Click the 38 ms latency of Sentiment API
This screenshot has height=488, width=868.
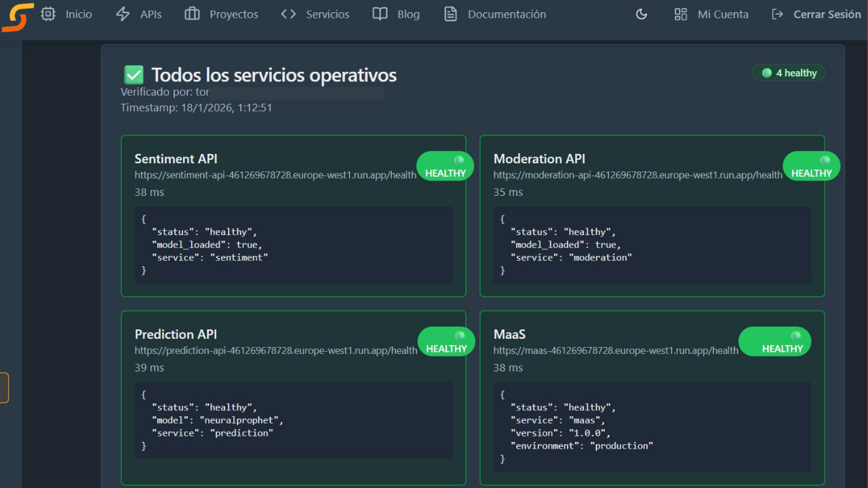click(149, 192)
